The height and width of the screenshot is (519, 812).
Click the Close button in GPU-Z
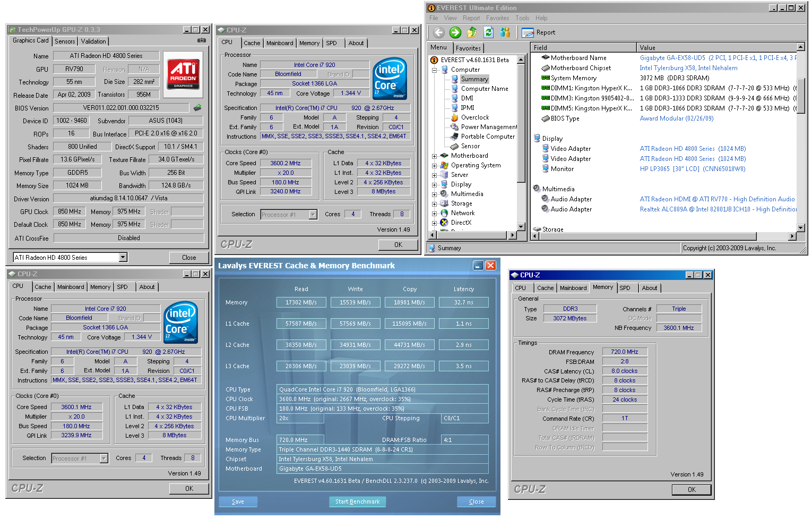[x=189, y=258]
